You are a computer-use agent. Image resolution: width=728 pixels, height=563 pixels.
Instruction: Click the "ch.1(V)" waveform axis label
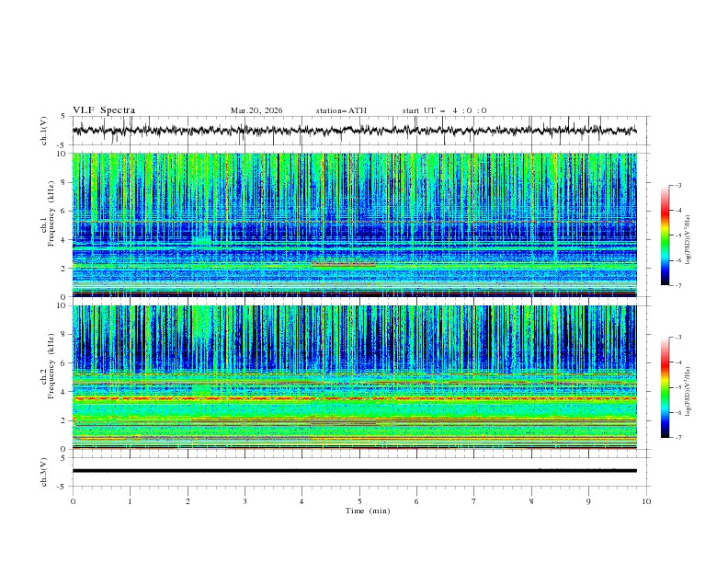pyautogui.click(x=44, y=131)
